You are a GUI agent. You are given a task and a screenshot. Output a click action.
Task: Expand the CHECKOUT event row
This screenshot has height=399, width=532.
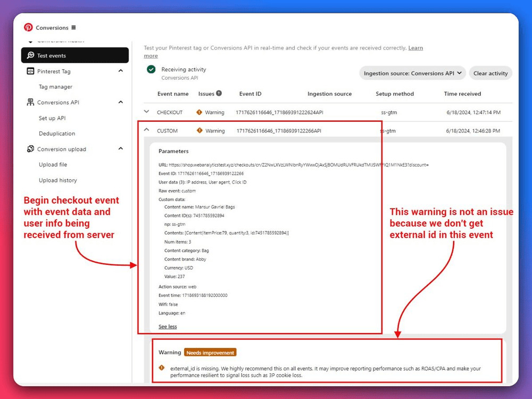coord(147,111)
